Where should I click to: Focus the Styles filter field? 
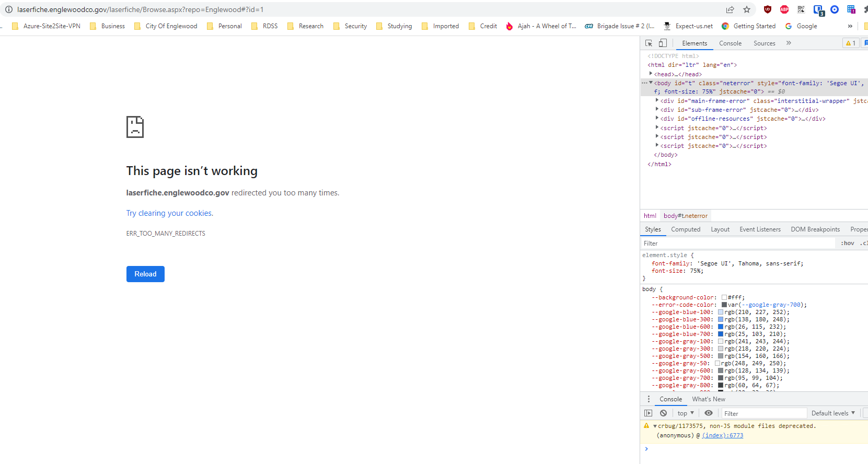pyautogui.click(x=738, y=243)
